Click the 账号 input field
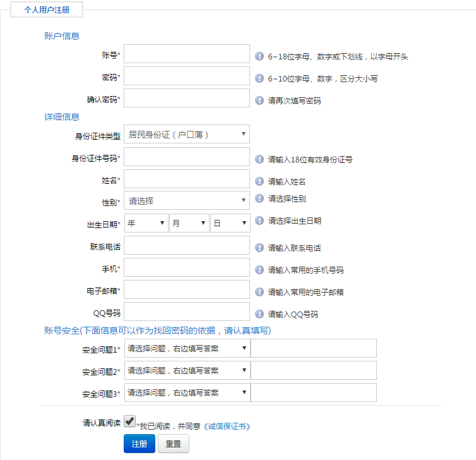 tap(187, 54)
